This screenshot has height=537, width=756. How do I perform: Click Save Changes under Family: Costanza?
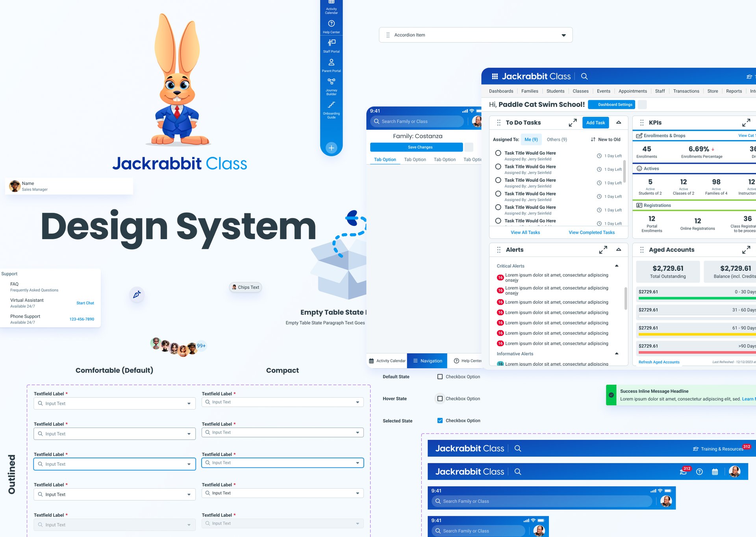[416, 147]
